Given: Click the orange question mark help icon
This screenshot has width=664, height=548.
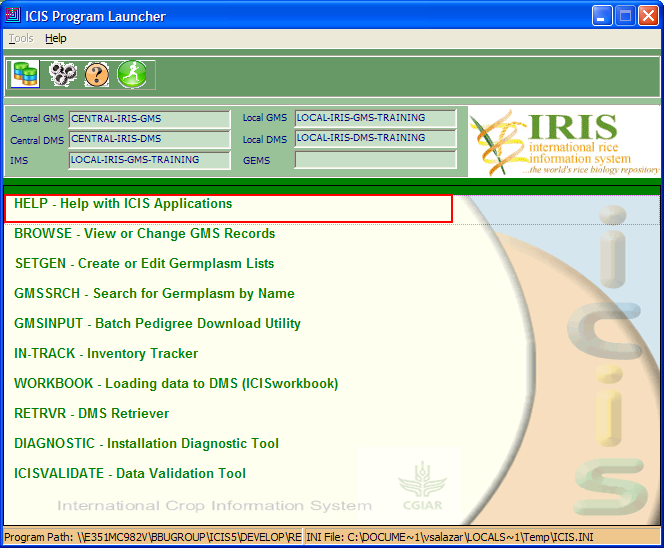Looking at the screenshot, I should pos(97,75).
